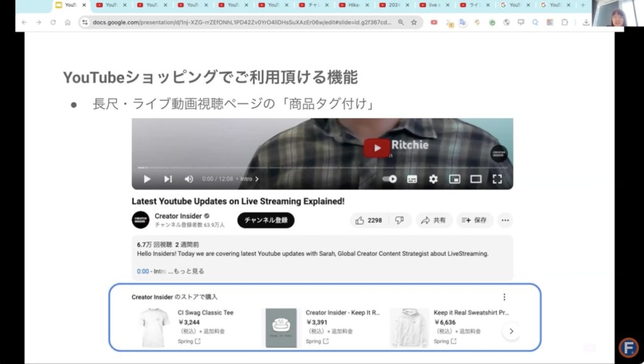Image resolution: width=644 pixels, height=364 pixels.
Task: Seek on the video progress bar
Action: [x=323, y=167]
